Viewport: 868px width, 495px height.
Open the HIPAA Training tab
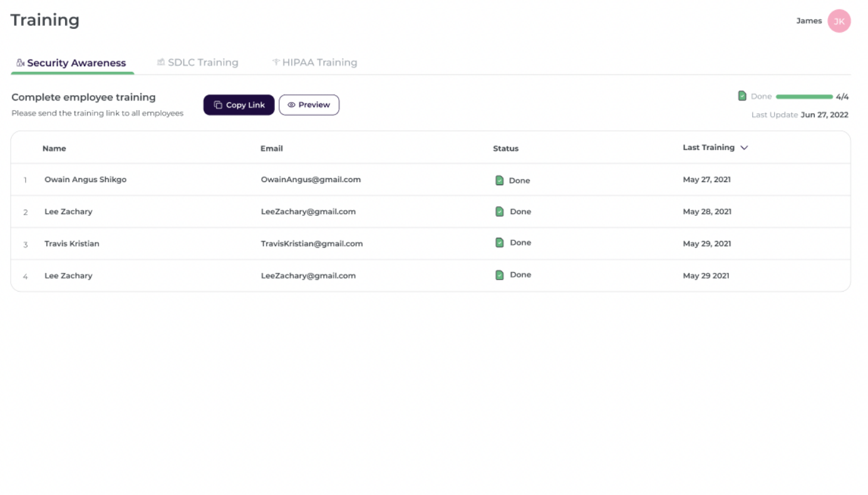(319, 63)
